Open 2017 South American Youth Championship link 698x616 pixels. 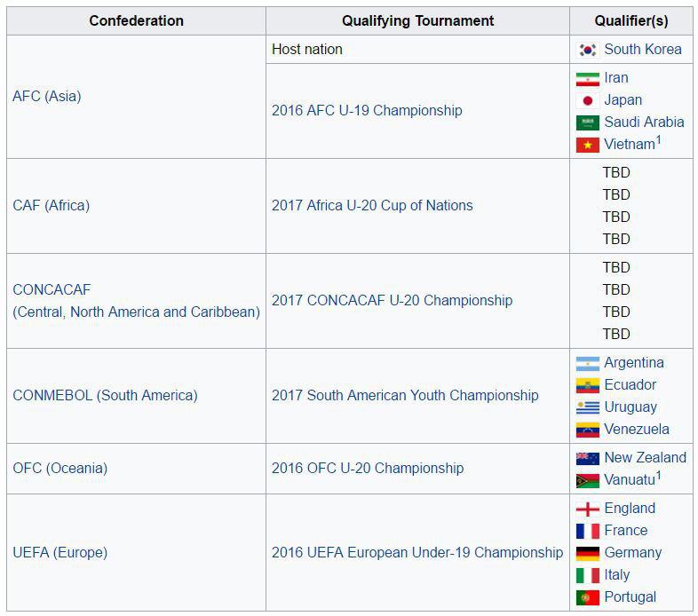pos(405,395)
